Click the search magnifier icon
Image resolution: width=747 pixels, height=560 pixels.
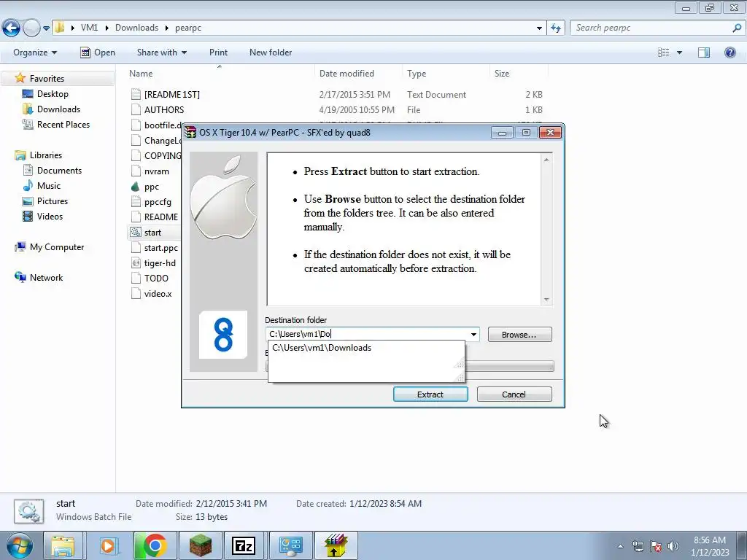(x=737, y=28)
